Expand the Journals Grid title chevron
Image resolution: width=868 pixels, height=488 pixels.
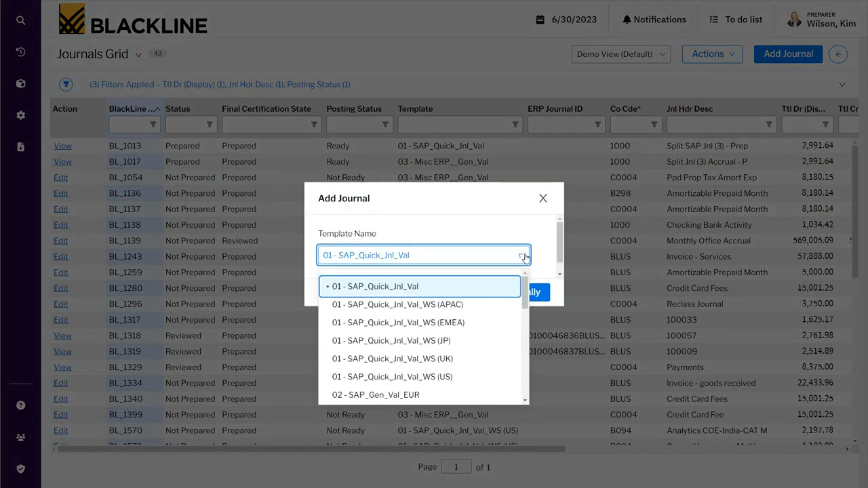[x=138, y=55]
